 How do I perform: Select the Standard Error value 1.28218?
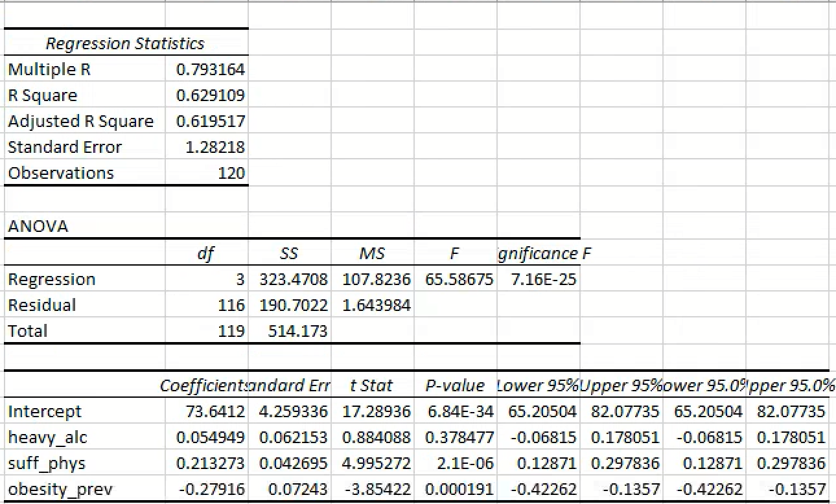click(x=215, y=147)
